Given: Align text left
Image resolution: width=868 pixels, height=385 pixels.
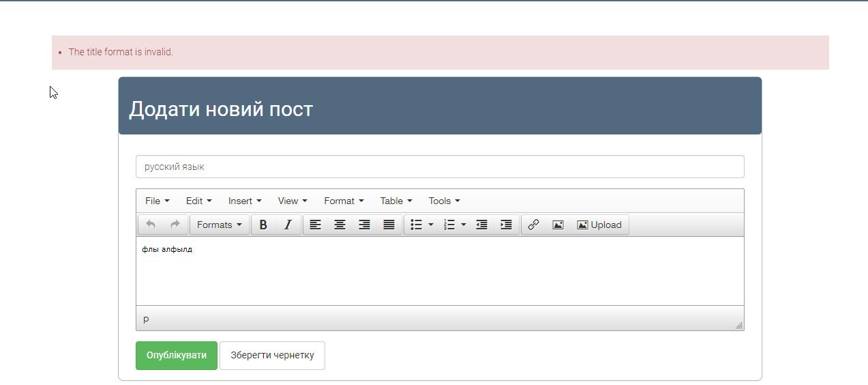Looking at the screenshot, I should coord(315,225).
